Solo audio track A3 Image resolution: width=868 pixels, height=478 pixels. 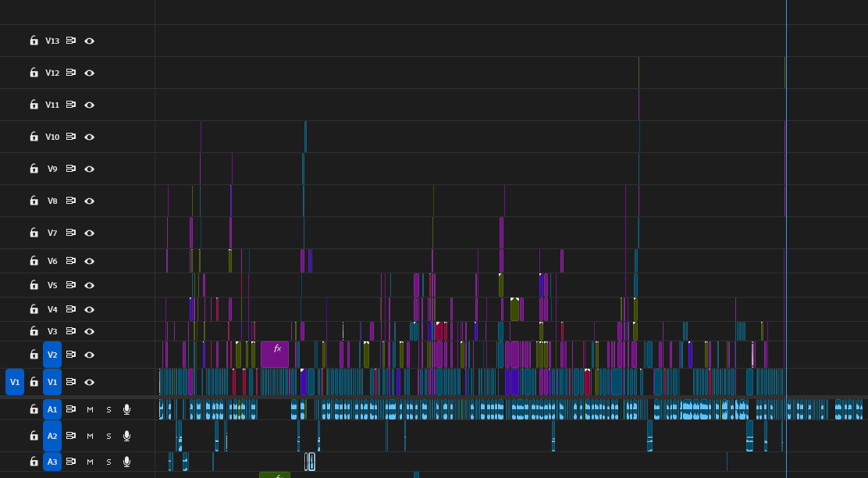(x=108, y=462)
